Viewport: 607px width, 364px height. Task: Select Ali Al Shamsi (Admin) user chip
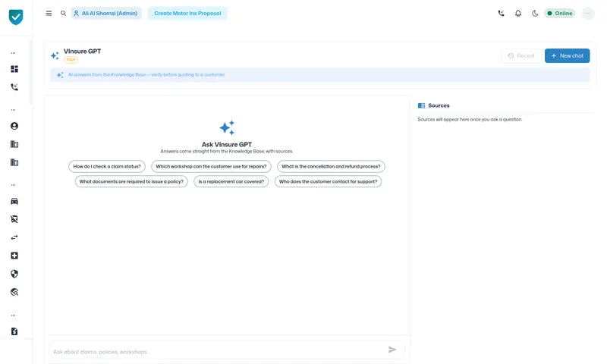(x=106, y=13)
